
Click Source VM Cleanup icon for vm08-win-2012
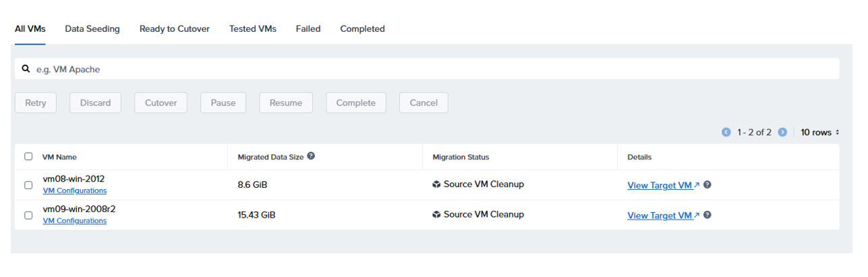436,184
